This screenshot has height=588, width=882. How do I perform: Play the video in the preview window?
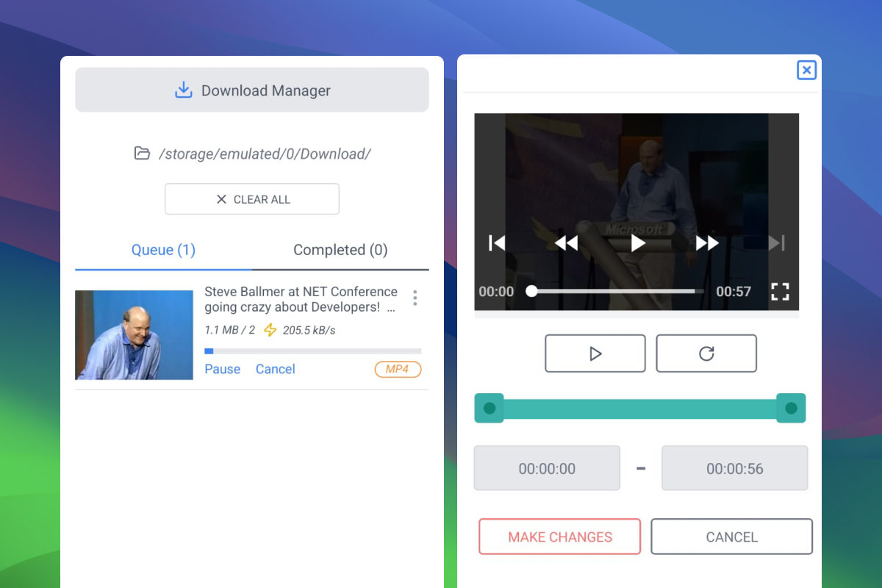coord(637,243)
